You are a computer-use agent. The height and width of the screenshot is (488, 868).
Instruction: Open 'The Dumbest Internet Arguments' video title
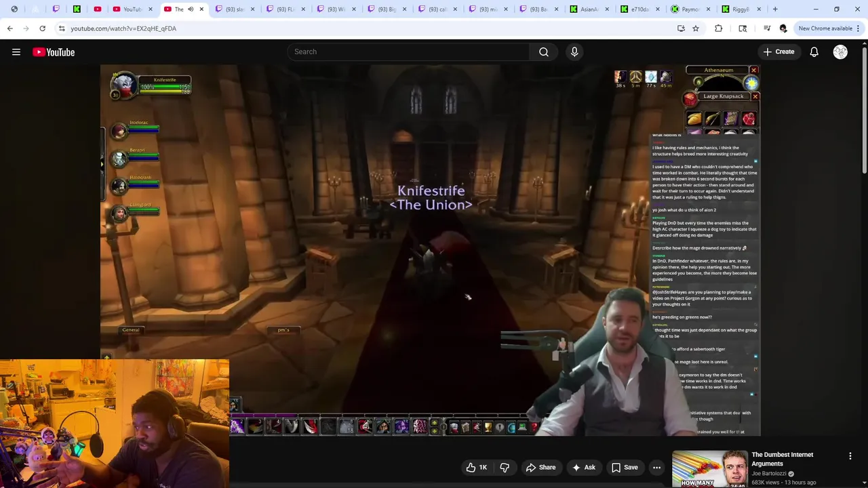(783, 459)
